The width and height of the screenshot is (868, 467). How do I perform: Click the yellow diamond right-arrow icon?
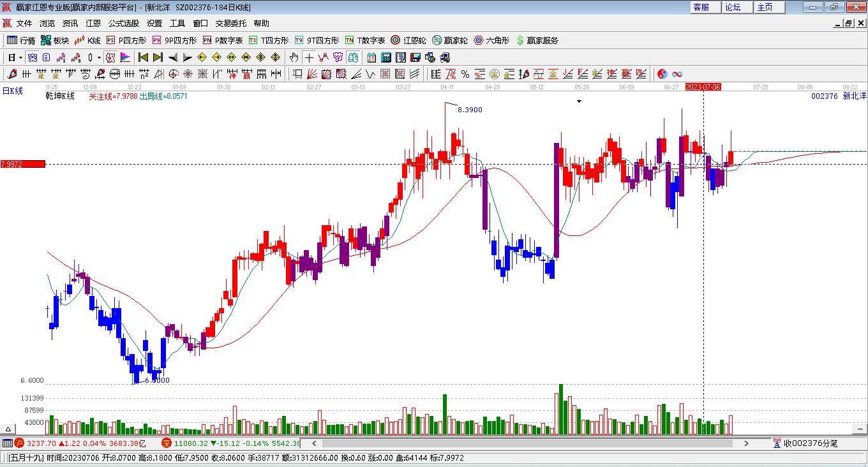coord(216,57)
